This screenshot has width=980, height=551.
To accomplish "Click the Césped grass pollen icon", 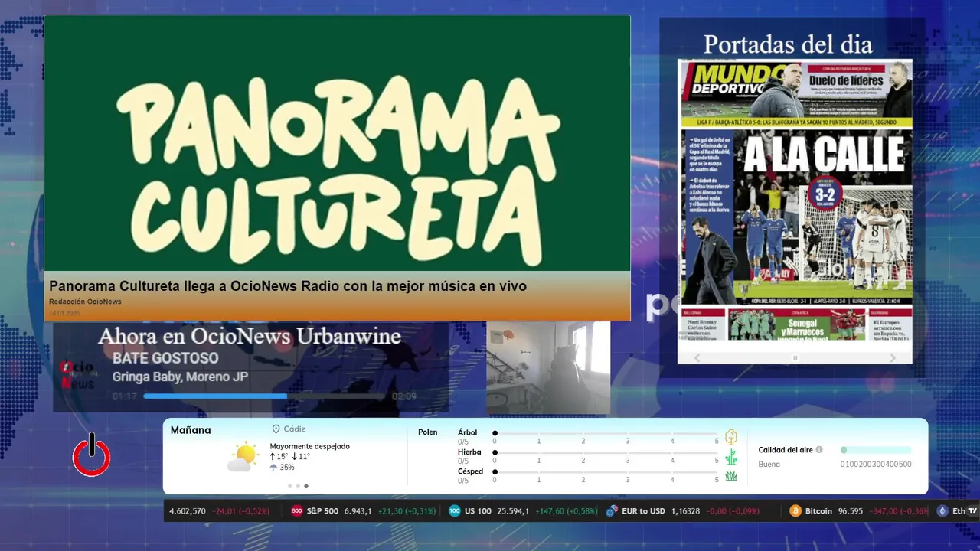I will (731, 475).
